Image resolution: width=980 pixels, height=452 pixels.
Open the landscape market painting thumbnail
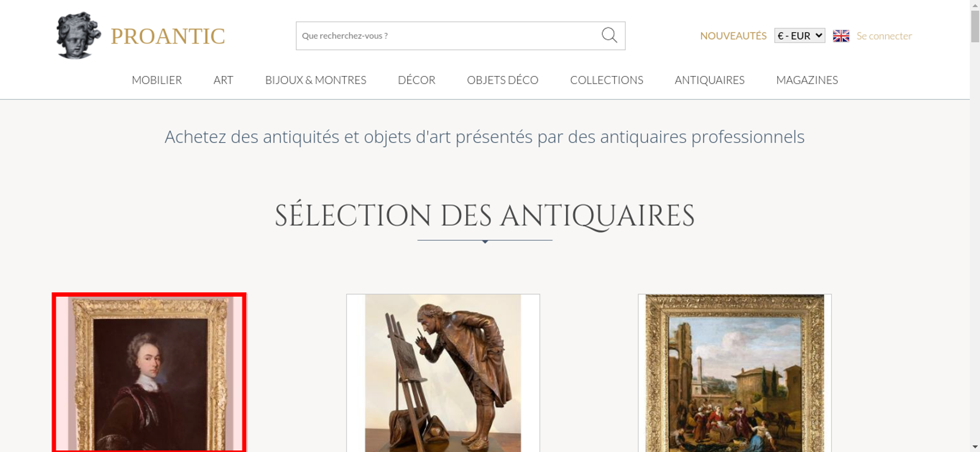[x=735, y=373]
